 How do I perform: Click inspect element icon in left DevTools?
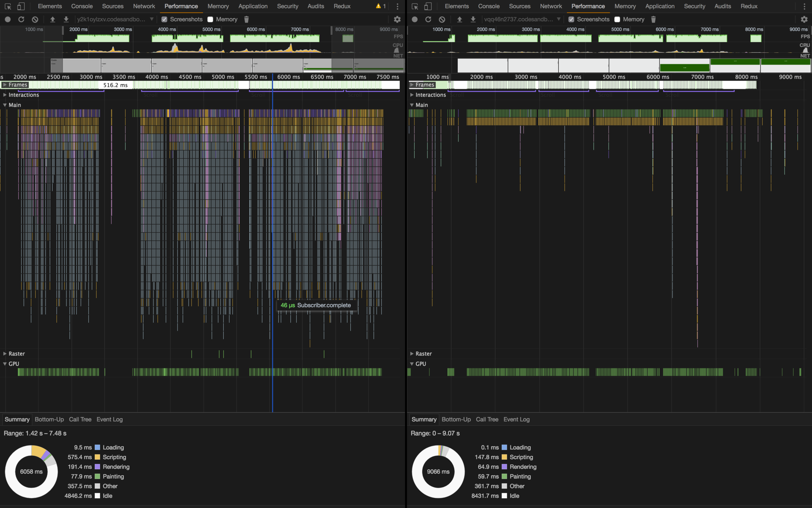8,6
